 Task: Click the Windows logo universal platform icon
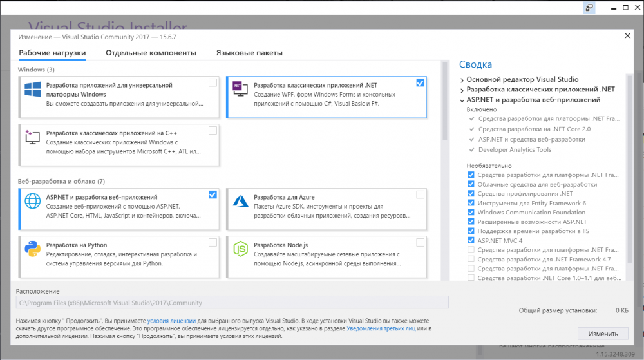pos(32,89)
